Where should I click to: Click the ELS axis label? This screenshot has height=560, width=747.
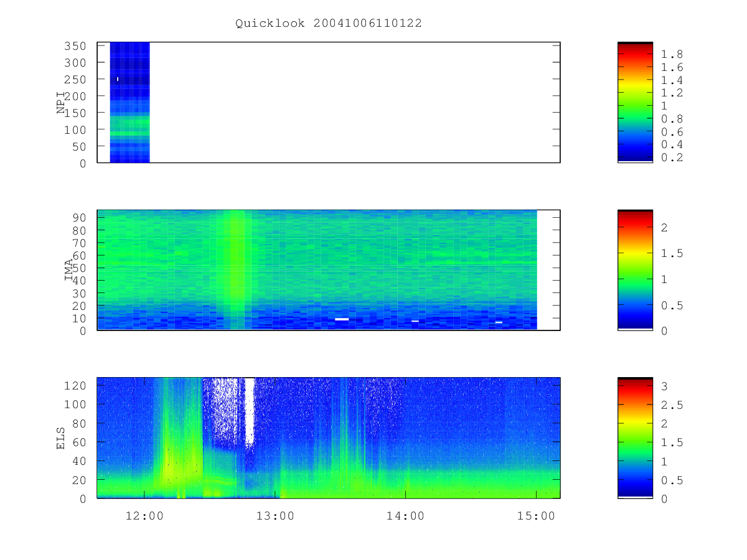(61, 438)
